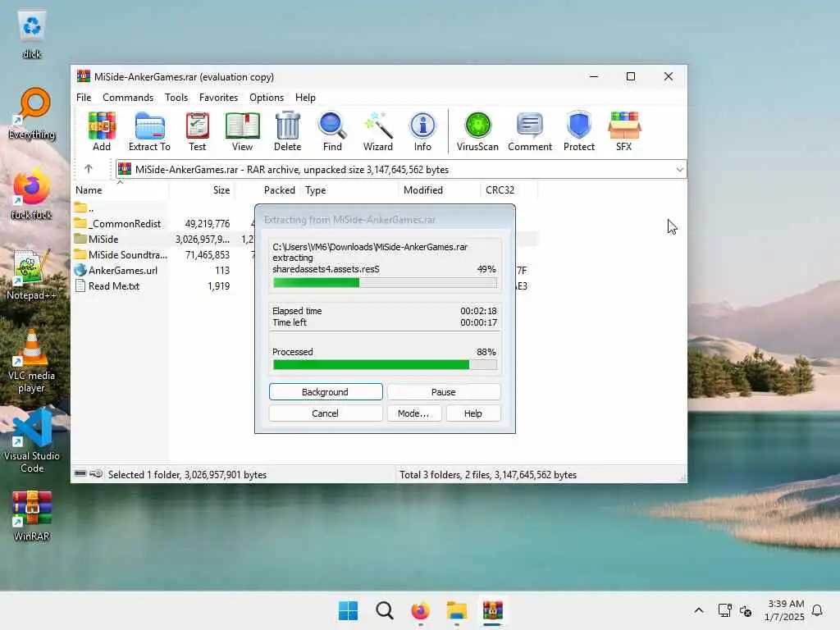Launch the Wizard wand icon
Screen dimensions: 840x630
(x=377, y=131)
